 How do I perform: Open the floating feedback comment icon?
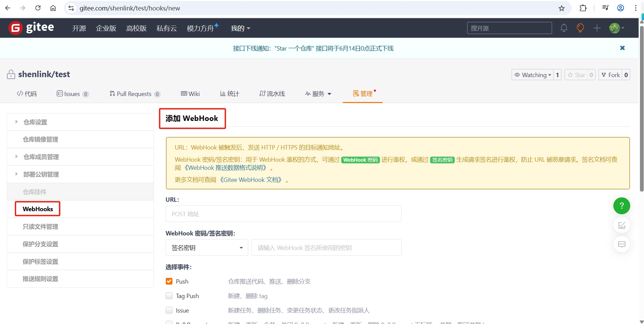(622, 244)
